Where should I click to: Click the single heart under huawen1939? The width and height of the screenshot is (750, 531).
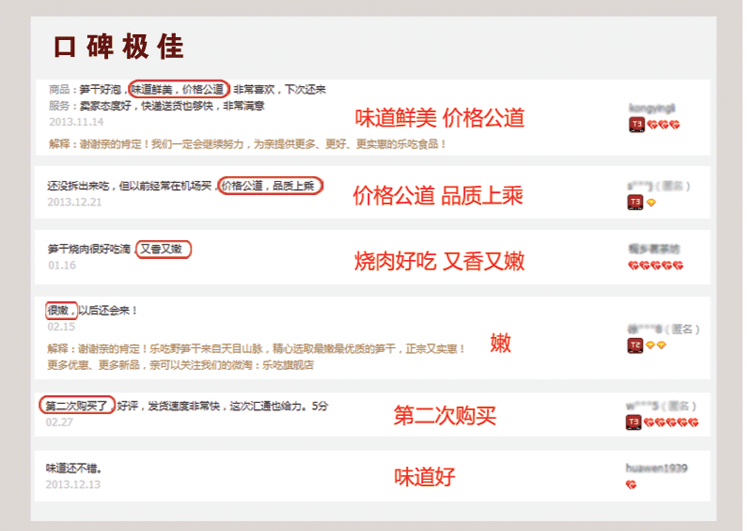click(631, 485)
